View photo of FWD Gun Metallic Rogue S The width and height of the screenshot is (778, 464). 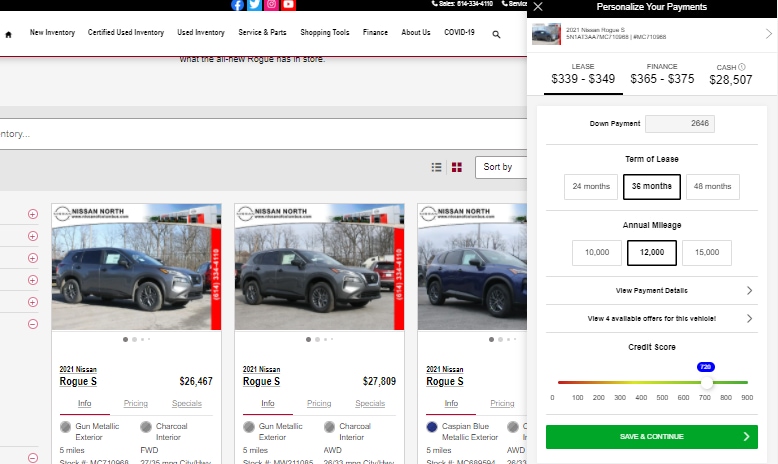(136, 267)
